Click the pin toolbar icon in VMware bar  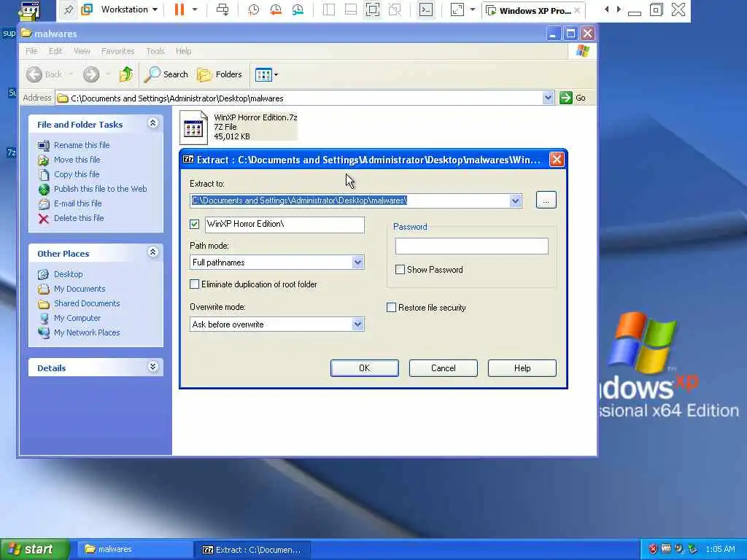[69, 9]
